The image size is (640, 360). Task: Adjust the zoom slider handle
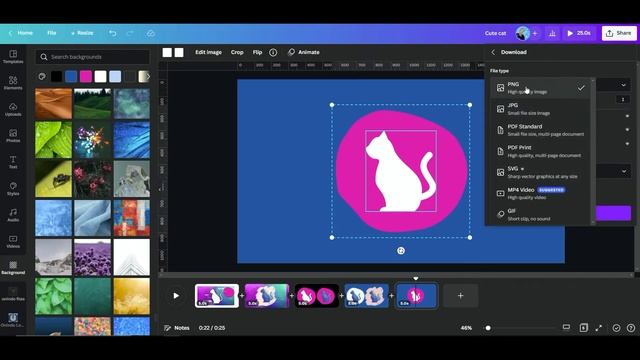[488, 328]
